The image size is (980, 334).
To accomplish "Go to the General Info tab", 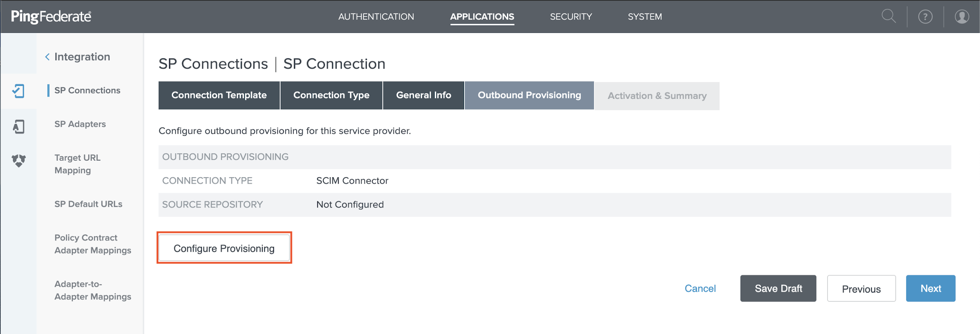I will [x=423, y=95].
